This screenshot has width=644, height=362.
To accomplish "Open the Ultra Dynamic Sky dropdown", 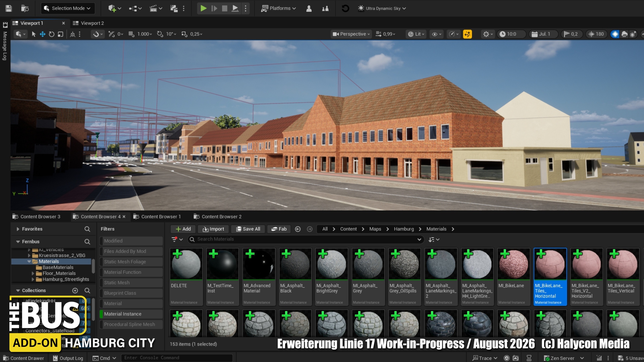I will point(382,8).
